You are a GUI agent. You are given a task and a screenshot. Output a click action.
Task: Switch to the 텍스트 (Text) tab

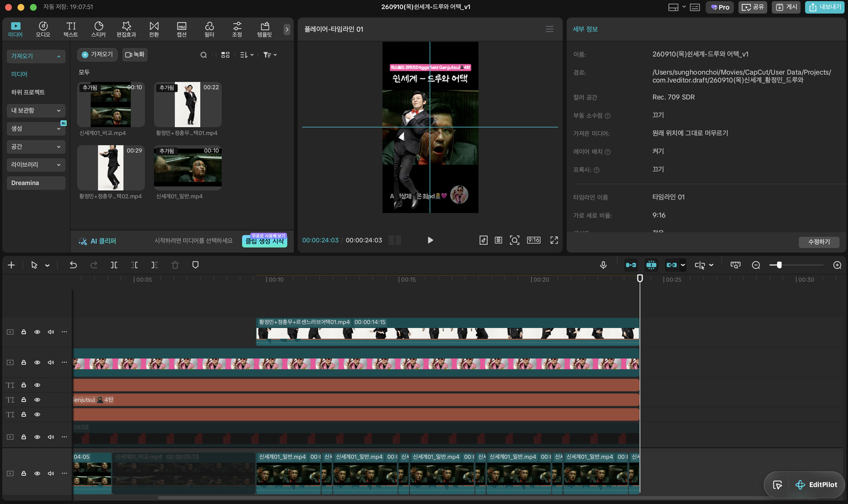pyautogui.click(x=70, y=29)
